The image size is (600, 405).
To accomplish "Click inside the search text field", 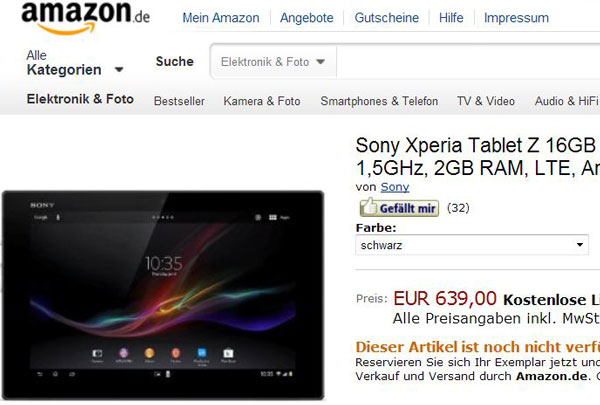I will [x=468, y=62].
